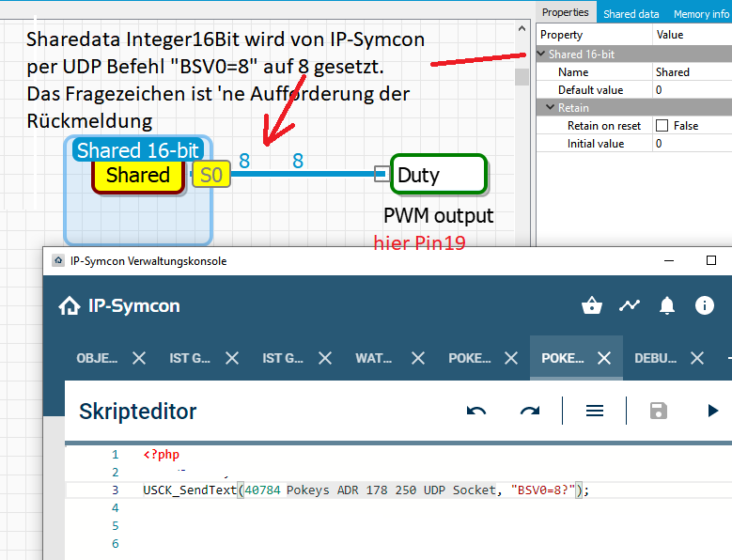Viewport: 732px width, 560px height.
Task: Switch to the Properties tab
Action: pos(566,12)
